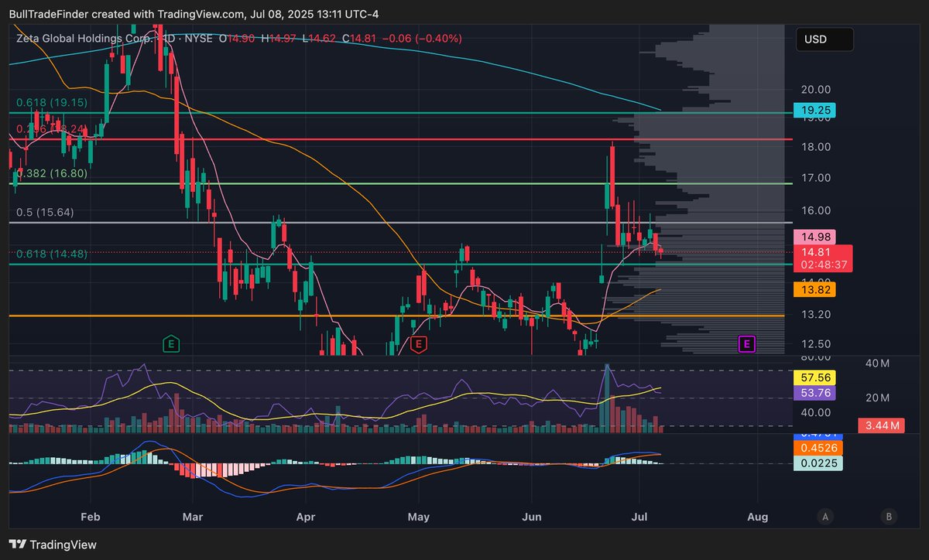Toggle the A auto-scale button

tap(826, 517)
